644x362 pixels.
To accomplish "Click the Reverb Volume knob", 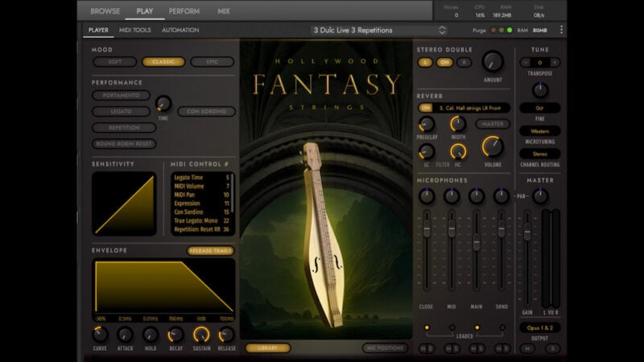I will point(492,146).
